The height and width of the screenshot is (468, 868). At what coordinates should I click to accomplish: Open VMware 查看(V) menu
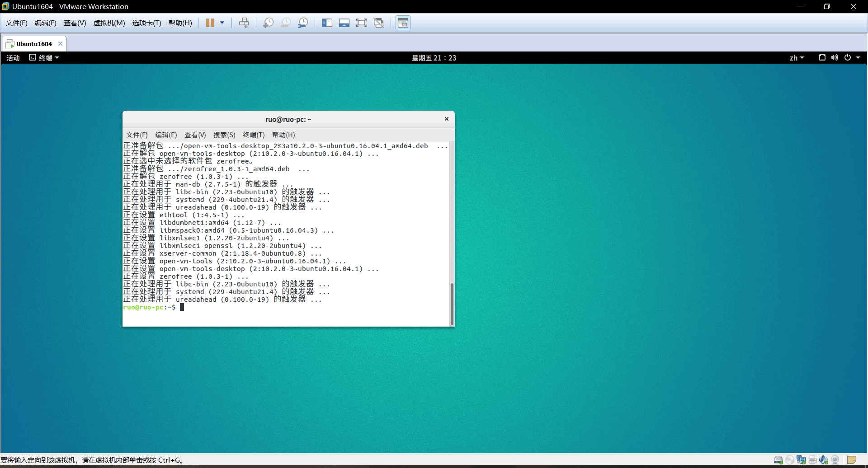75,23
